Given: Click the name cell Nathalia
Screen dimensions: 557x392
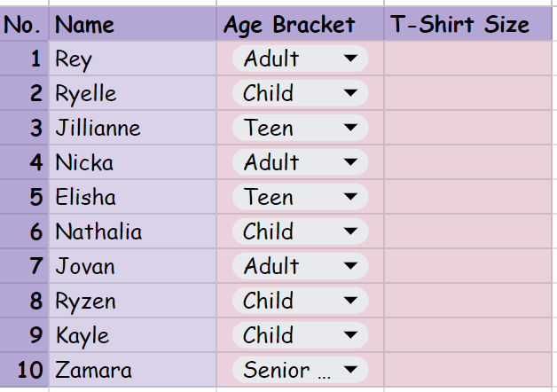Looking at the screenshot, I should tap(133, 231).
